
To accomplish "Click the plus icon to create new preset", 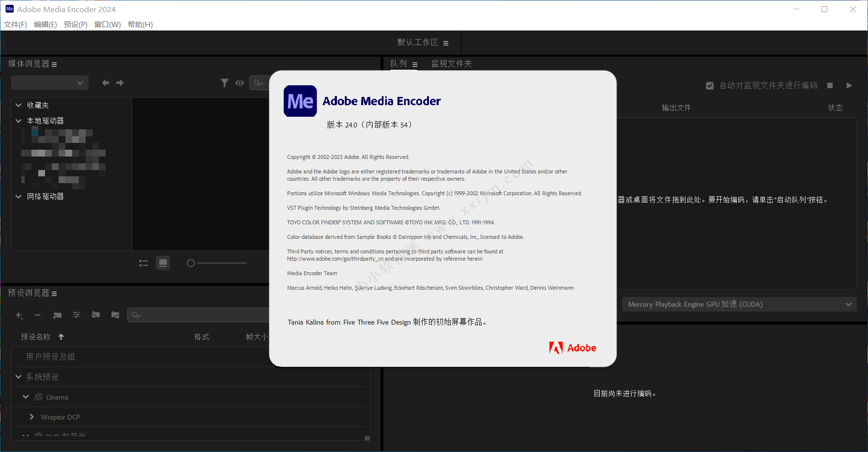I will coord(19,315).
